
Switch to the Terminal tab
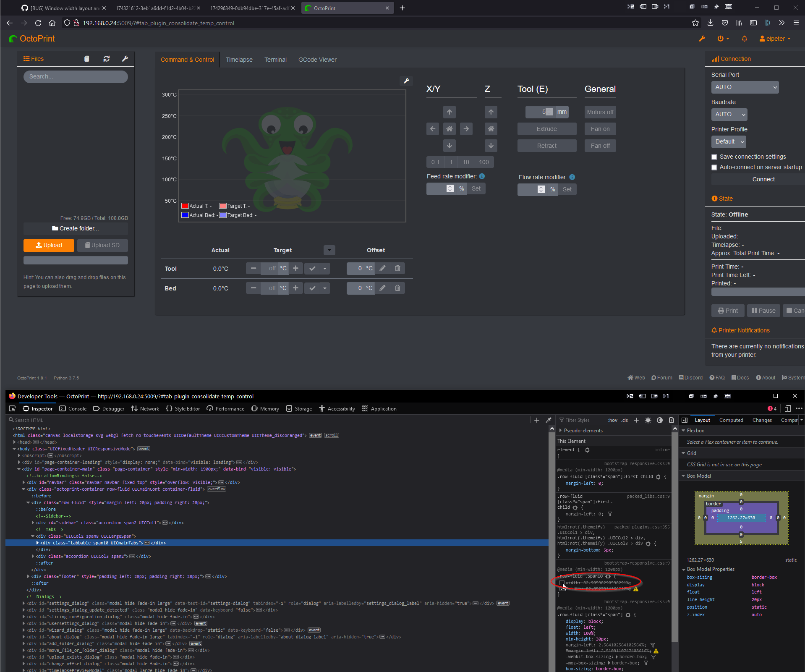275,60
